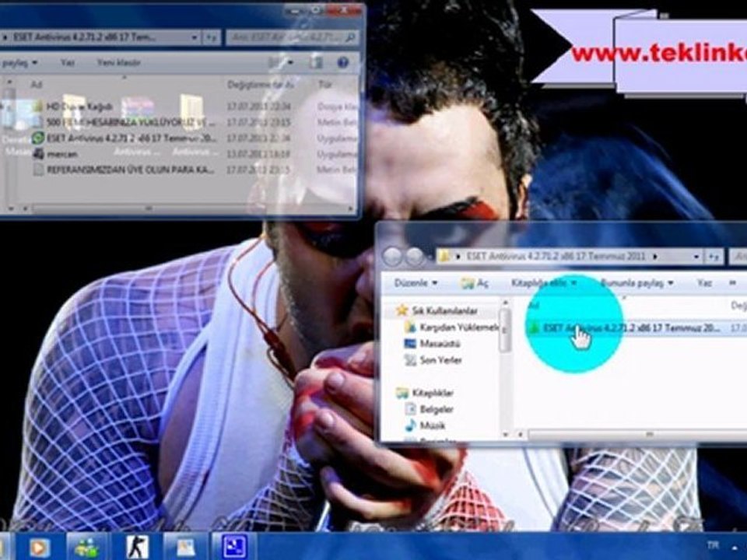747x560 pixels.
Task: Open Belgeler library in navigation pane
Action: pyautogui.click(x=430, y=409)
